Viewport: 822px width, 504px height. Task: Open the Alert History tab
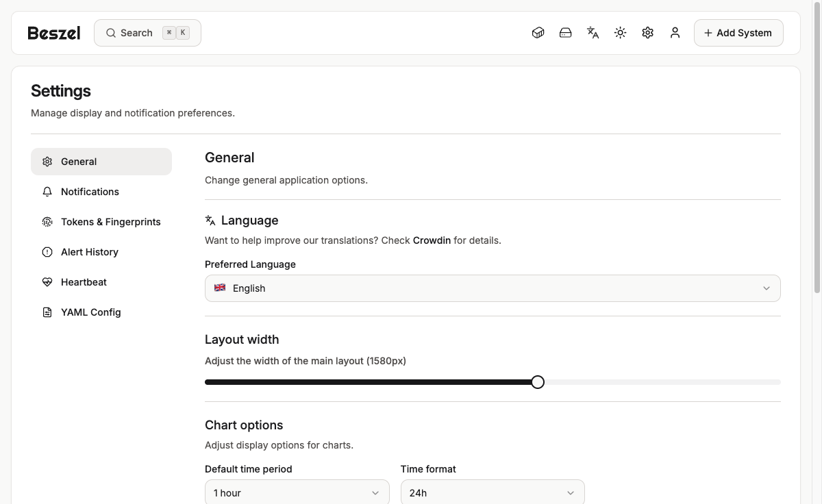pos(101,252)
